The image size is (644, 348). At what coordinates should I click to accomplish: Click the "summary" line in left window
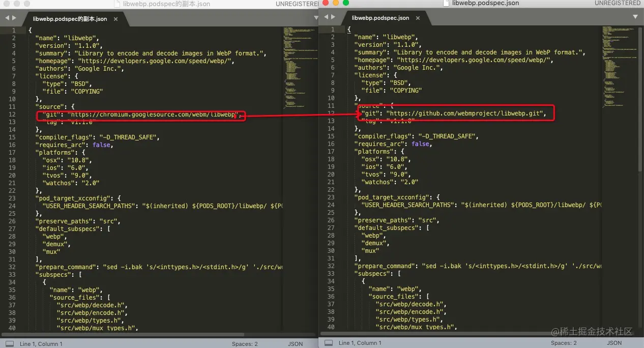[x=151, y=53]
